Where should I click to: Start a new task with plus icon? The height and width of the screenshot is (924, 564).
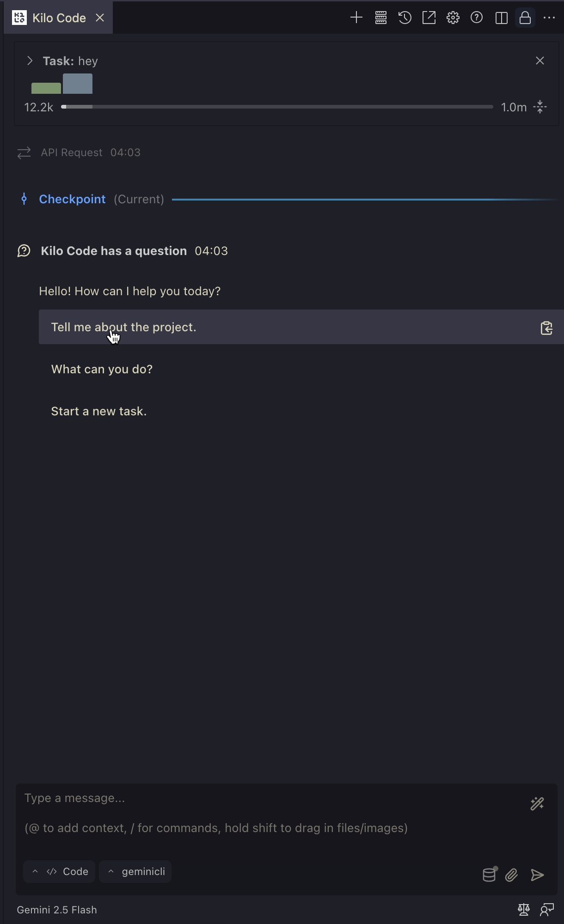(356, 18)
